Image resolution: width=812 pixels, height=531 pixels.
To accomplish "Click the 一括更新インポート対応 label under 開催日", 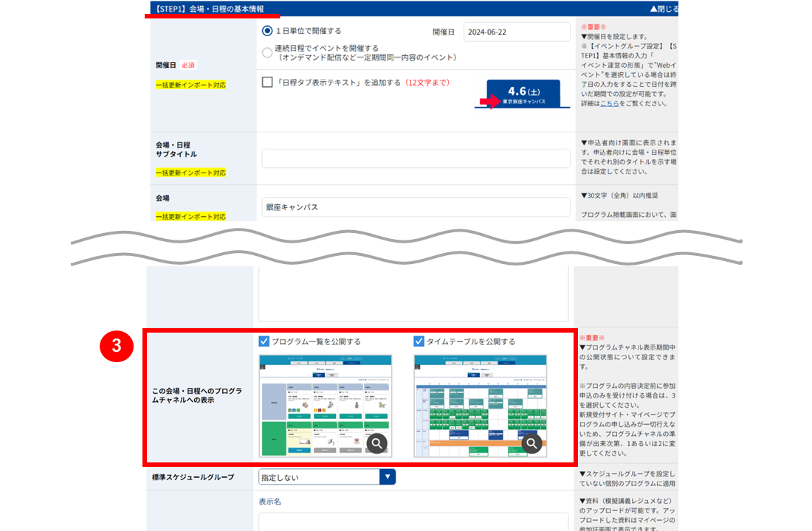I will pos(190,85).
